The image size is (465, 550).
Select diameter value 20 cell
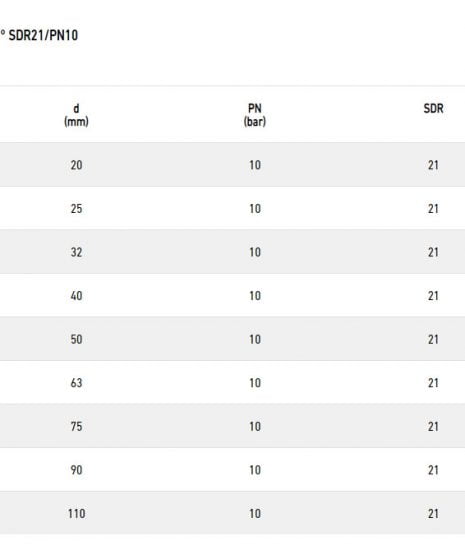[x=76, y=165]
